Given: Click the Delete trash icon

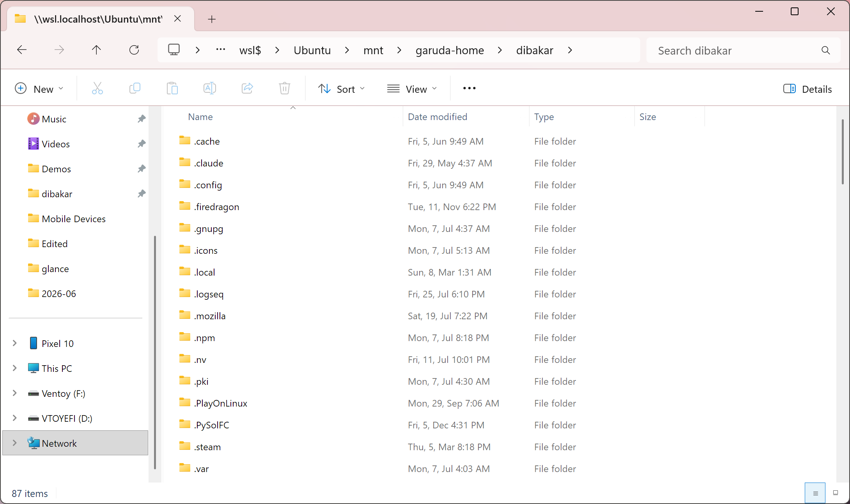Looking at the screenshot, I should click(285, 88).
